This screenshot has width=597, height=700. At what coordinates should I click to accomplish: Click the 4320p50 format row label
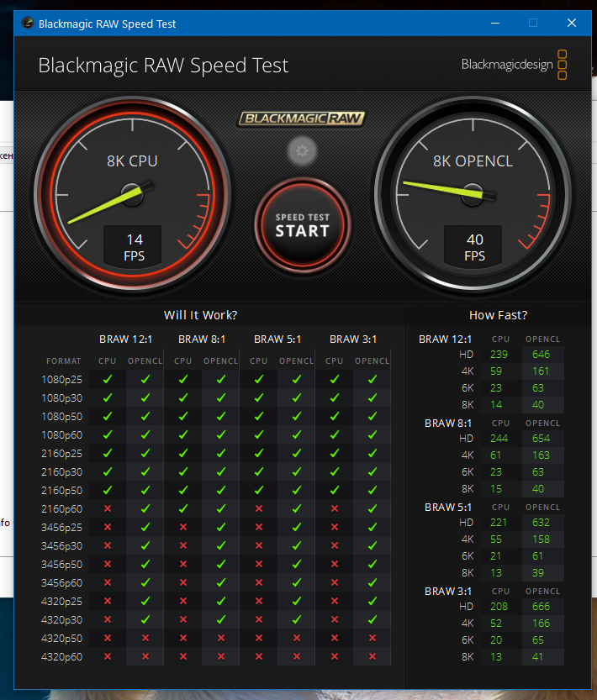pos(61,639)
